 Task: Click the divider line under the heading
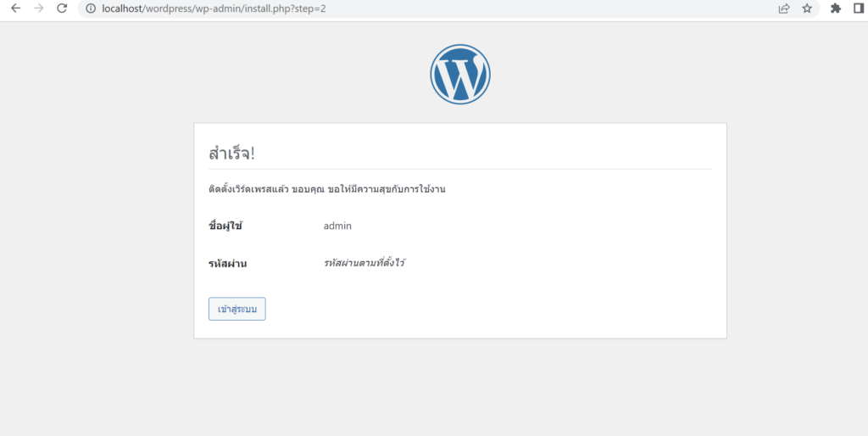(460, 169)
